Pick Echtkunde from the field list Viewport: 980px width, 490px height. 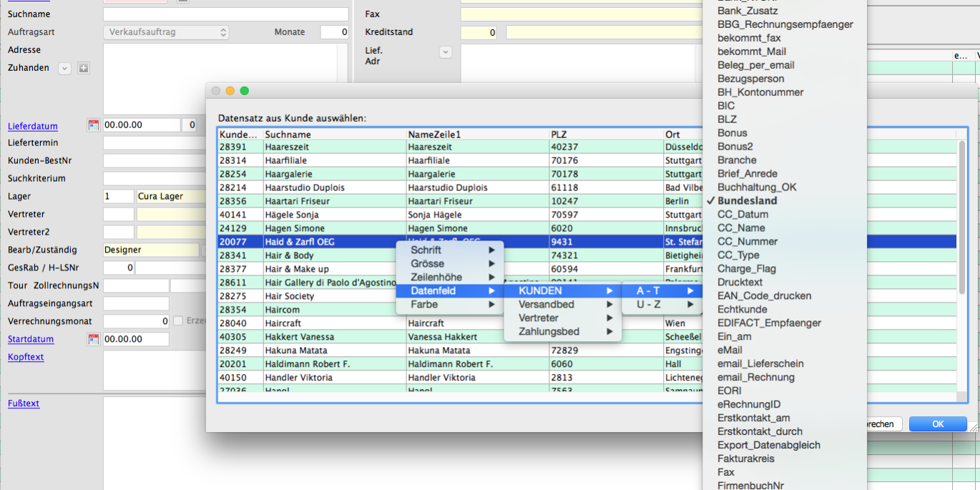(x=785, y=310)
